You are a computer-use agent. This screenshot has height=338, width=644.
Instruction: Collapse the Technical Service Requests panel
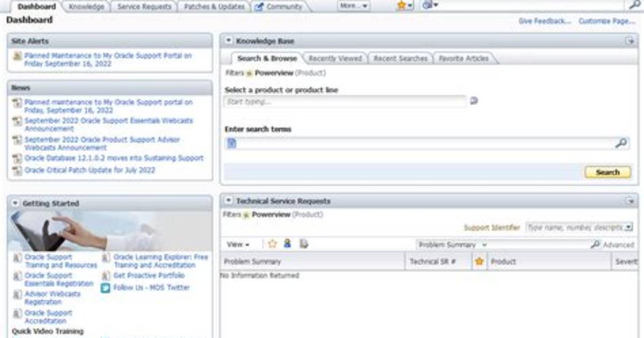click(x=228, y=200)
